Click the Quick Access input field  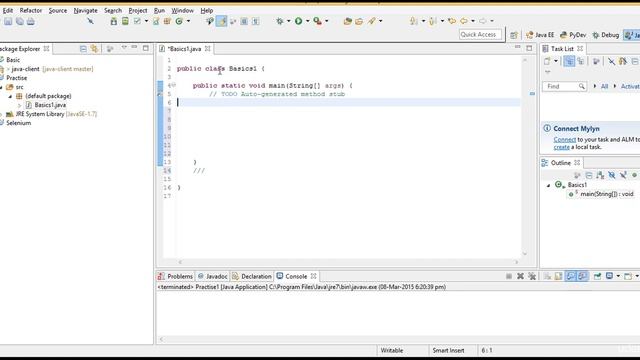(480, 35)
